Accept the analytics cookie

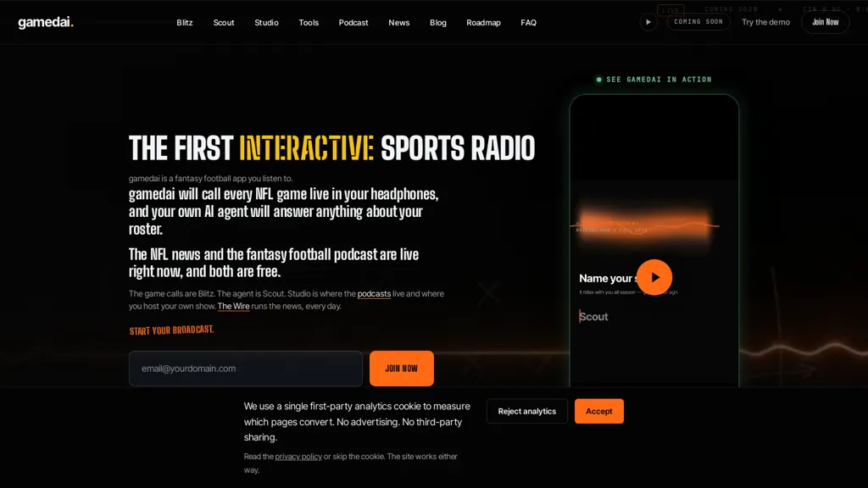coord(599,411)
